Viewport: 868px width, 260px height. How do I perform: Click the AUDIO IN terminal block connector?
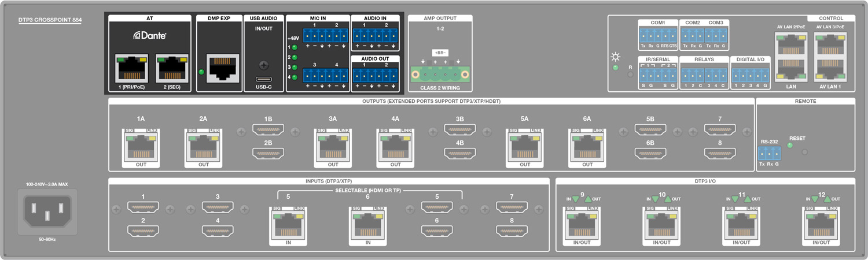[376, 35]
